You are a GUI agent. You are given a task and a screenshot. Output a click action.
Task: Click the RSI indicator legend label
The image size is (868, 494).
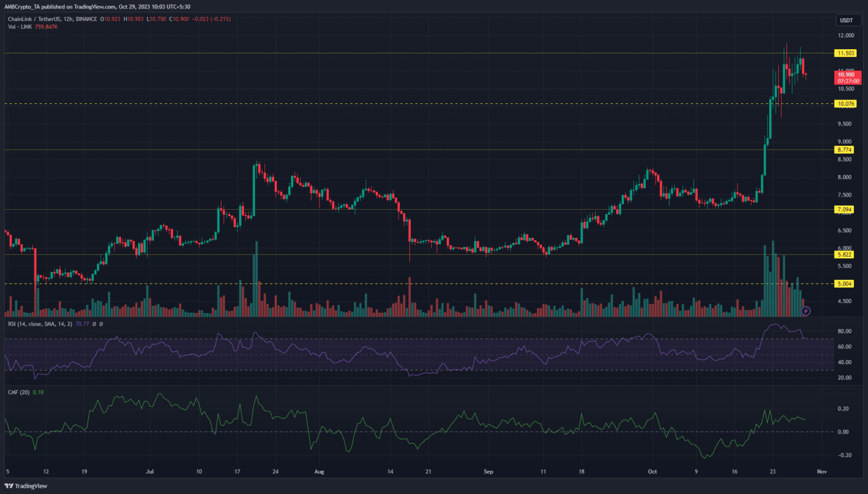pos(40,324)
